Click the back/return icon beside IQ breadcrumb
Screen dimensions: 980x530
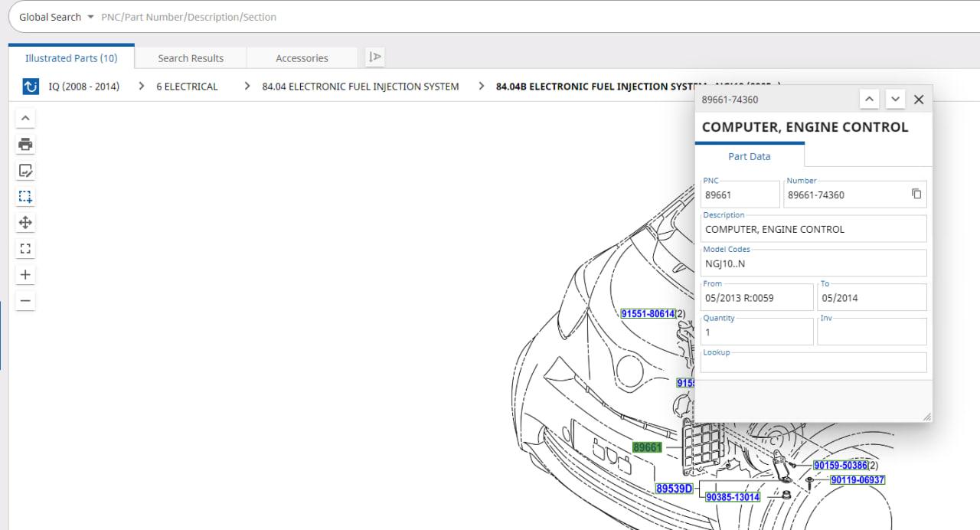[x=31, y=87]
